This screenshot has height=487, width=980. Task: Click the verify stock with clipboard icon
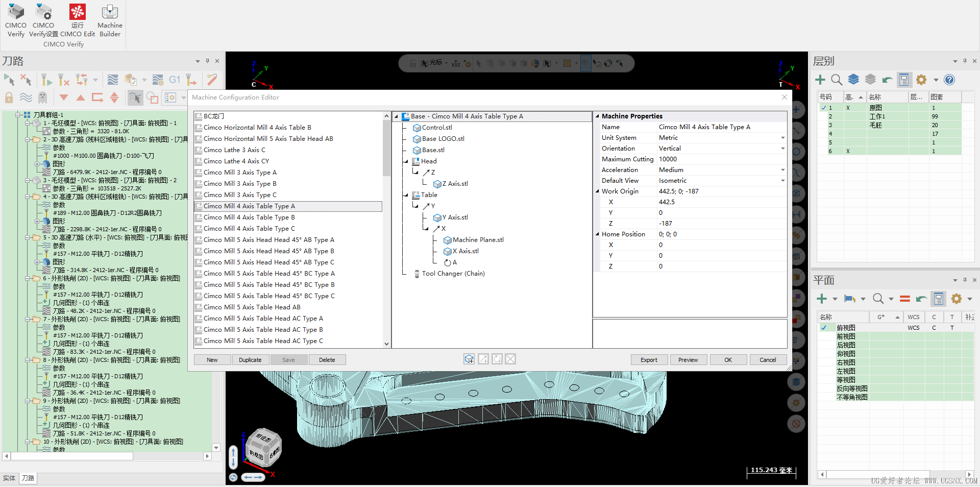(x=131, y=80)
